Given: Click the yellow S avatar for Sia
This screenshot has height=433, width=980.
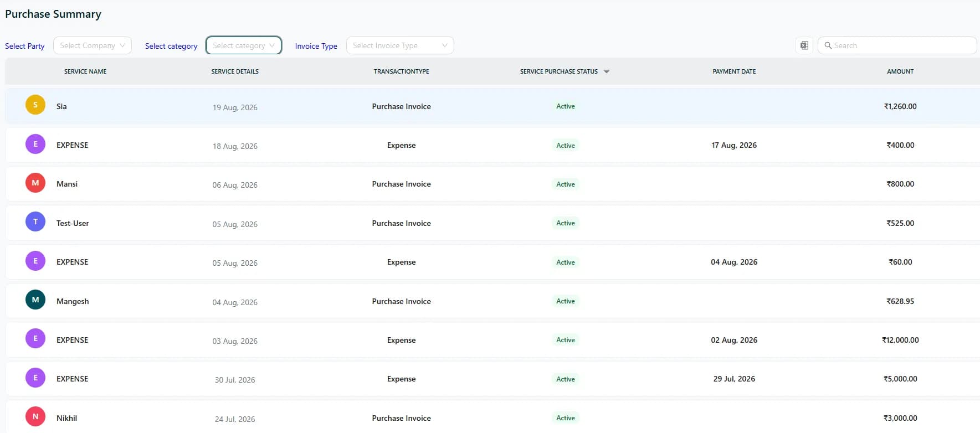Looking at the screenshot, I should [x=35, y=105].
